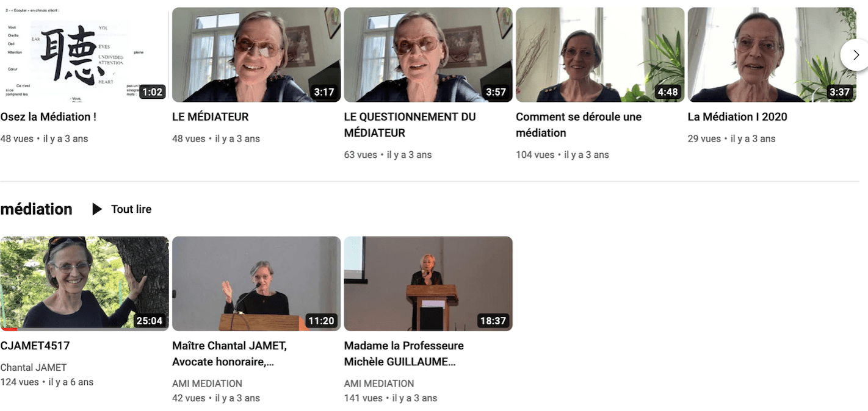Click the title Comment se déroule une médiation

coord(579,124)
